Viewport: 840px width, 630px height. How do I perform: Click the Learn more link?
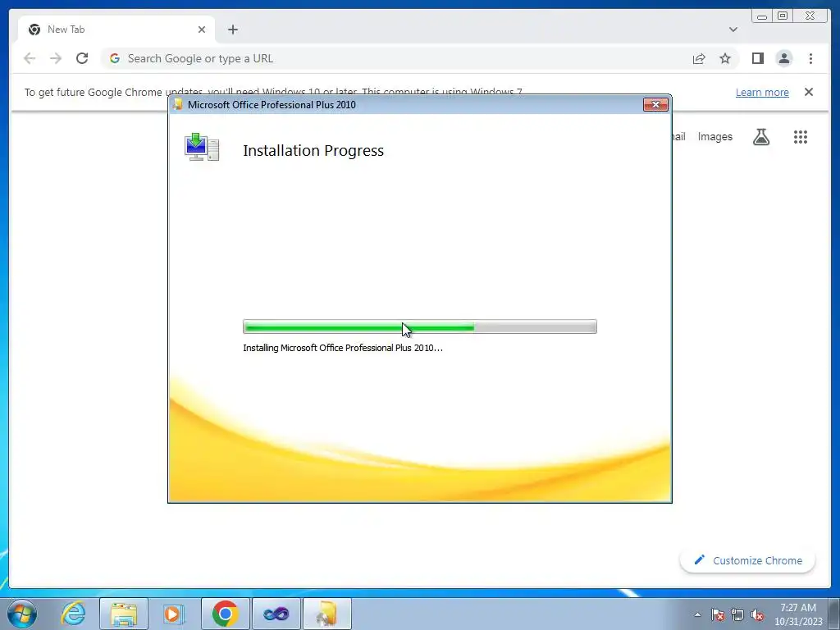[x=762, y=92]
